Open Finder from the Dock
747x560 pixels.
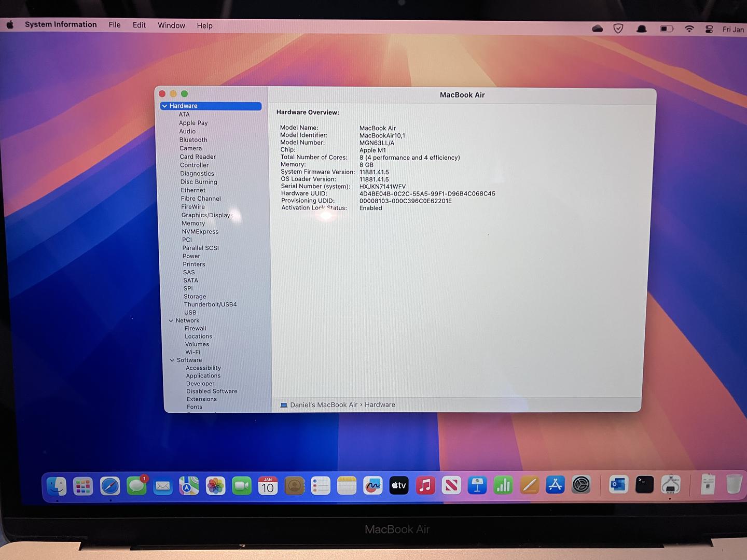click(57, 486)
